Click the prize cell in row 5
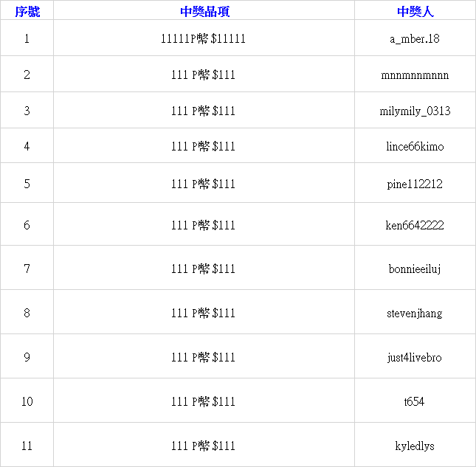The image size is (476, 467). coord(203,184)
